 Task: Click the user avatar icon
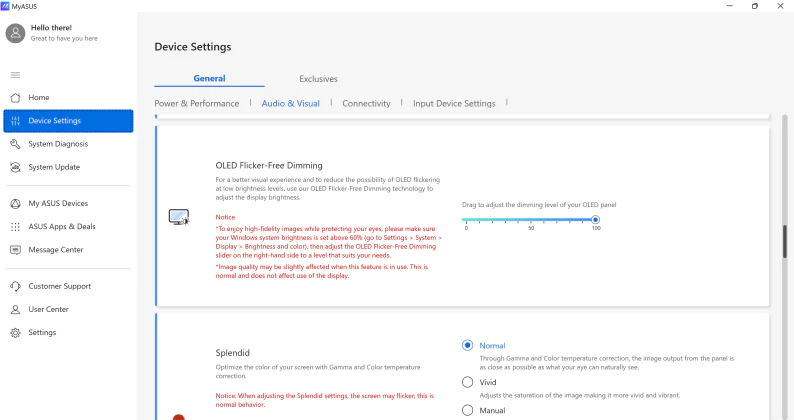pos(15,33)
